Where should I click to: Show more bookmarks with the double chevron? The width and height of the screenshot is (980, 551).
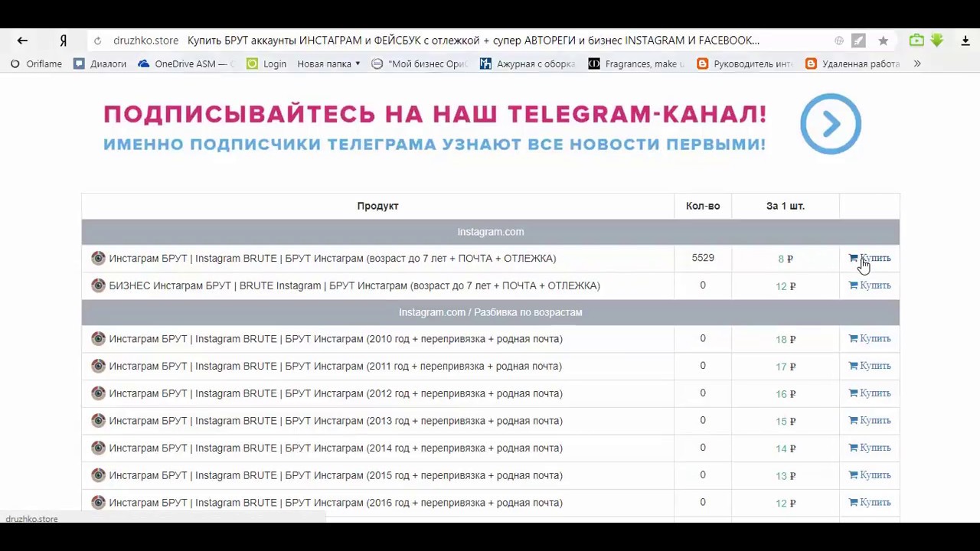click(917, 64)
